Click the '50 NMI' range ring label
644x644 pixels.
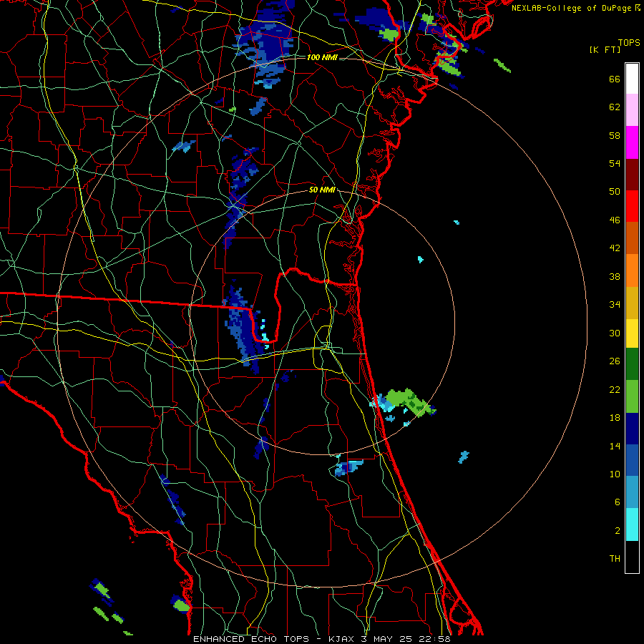(322, 190)
